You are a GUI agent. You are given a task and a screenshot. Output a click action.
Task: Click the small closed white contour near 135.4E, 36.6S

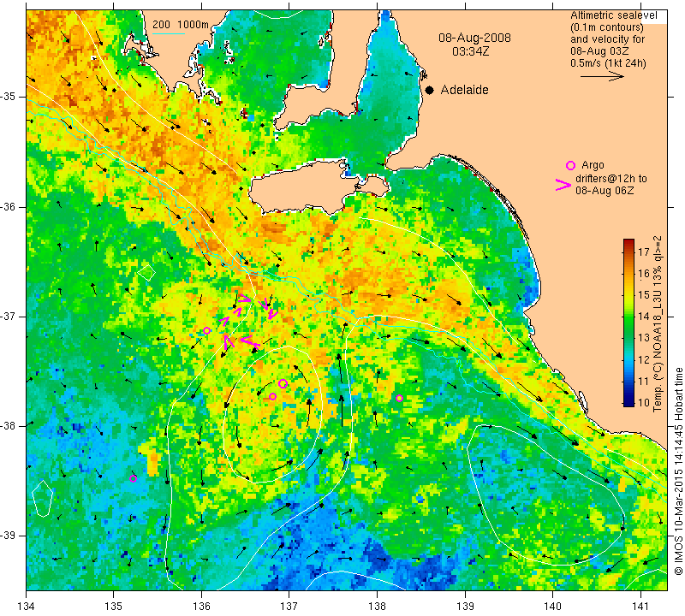coord(146,272)
